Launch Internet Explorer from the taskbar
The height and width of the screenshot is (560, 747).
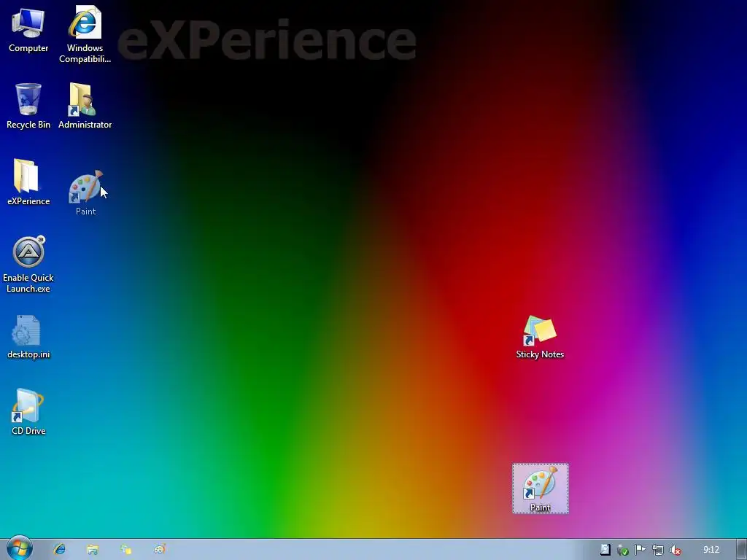pos(60,550)
